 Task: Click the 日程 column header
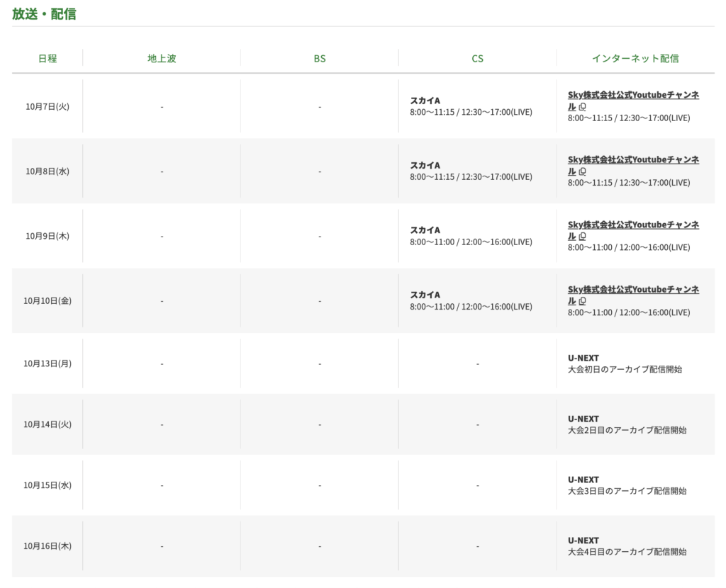click(x=48, y=58)
